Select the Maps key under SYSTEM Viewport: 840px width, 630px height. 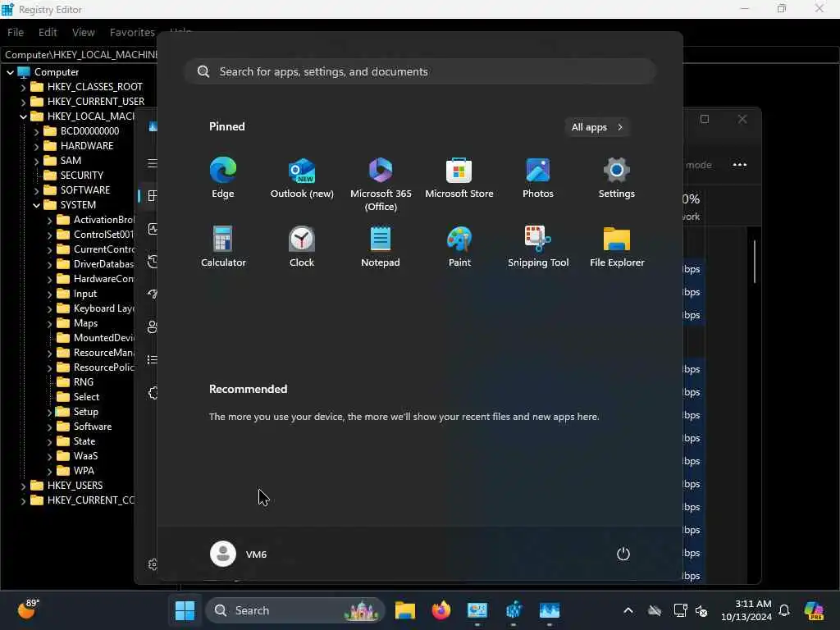pos(85,323)
